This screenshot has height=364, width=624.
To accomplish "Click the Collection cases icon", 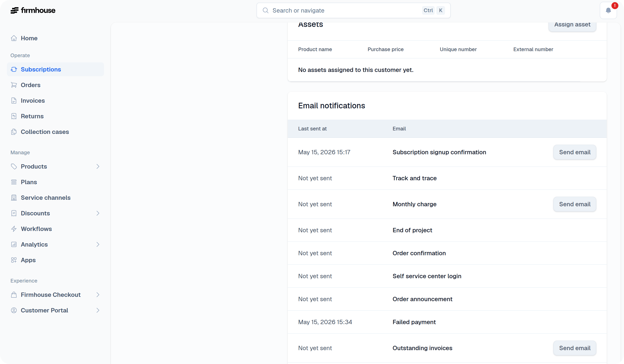I will coord(14,132).
